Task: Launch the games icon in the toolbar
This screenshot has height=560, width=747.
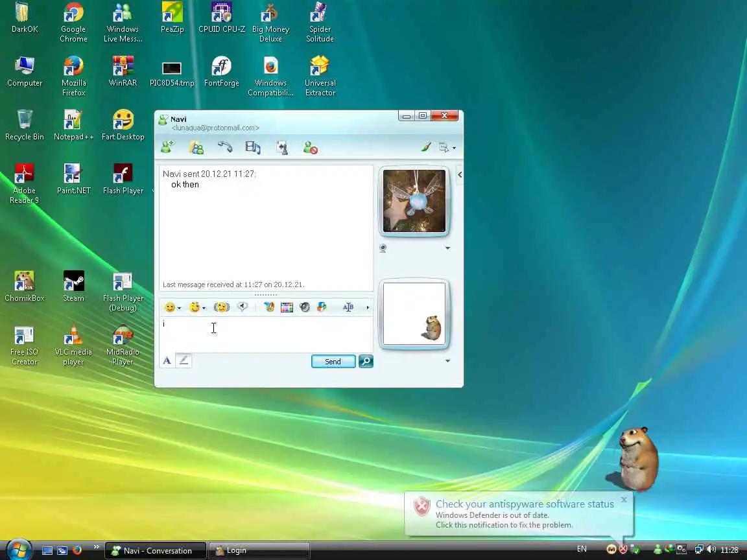Action: point(282,148)
